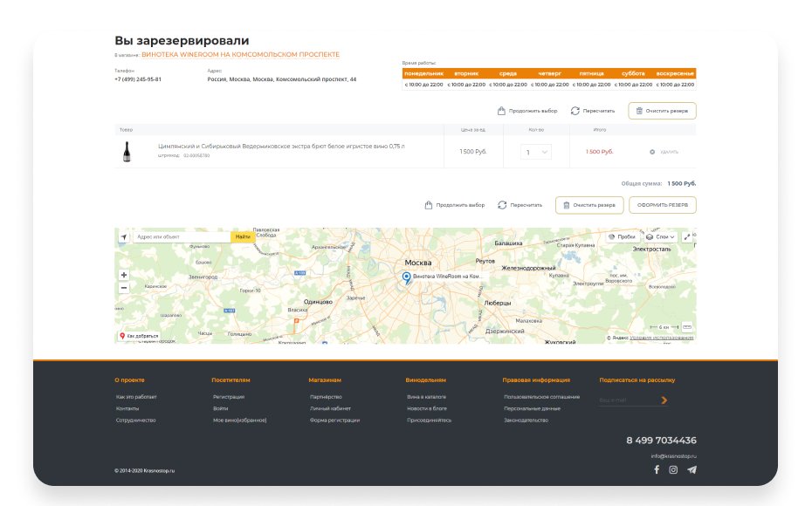812x506 pixels.
Task: Click the store phone +7 (499) 245-95-81
Action: (x=138, y=79)
